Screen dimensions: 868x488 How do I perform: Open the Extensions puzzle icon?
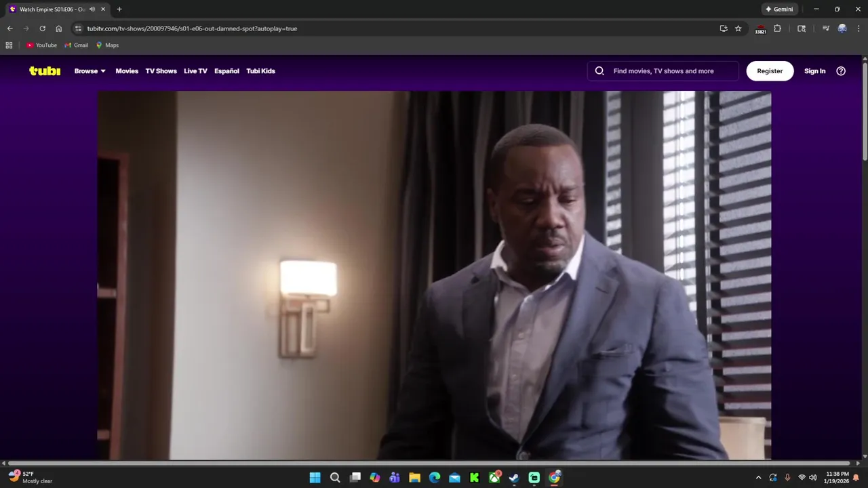point(777,28)
